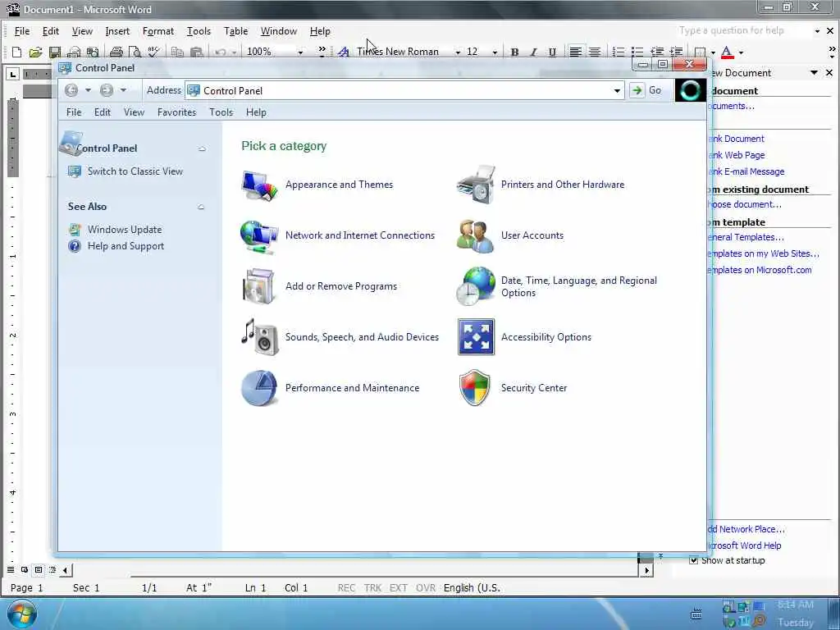This screenshot has width=840, height=630.
Task: Click the Go button beside address bar
Action: (645, 90)
